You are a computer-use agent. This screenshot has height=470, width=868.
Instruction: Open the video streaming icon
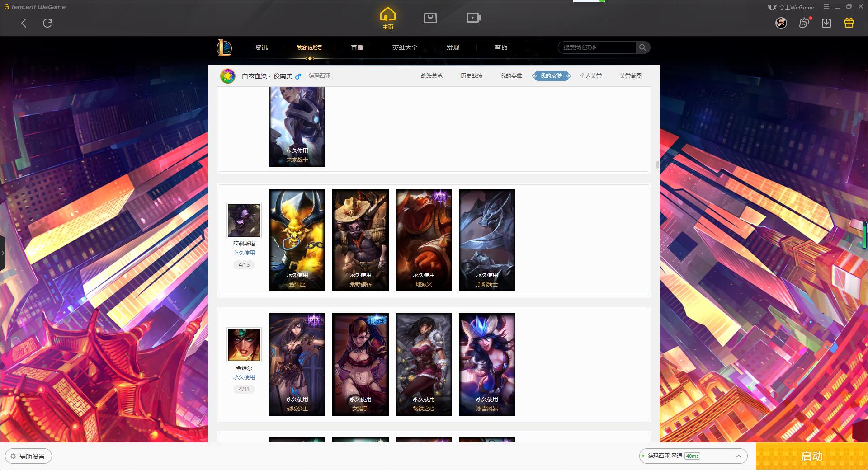click(x=473, y=18)
